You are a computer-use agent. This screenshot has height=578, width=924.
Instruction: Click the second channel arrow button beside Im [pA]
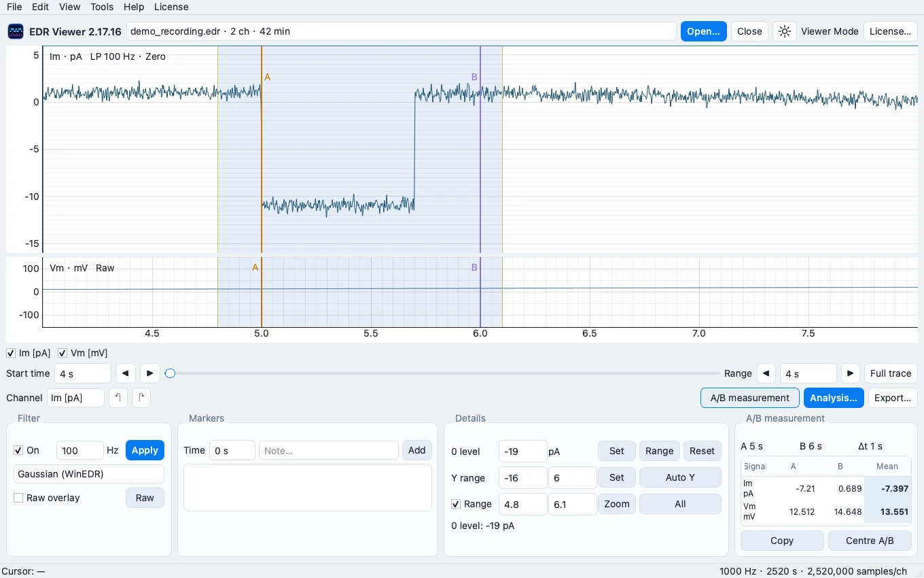coord(141,398)
